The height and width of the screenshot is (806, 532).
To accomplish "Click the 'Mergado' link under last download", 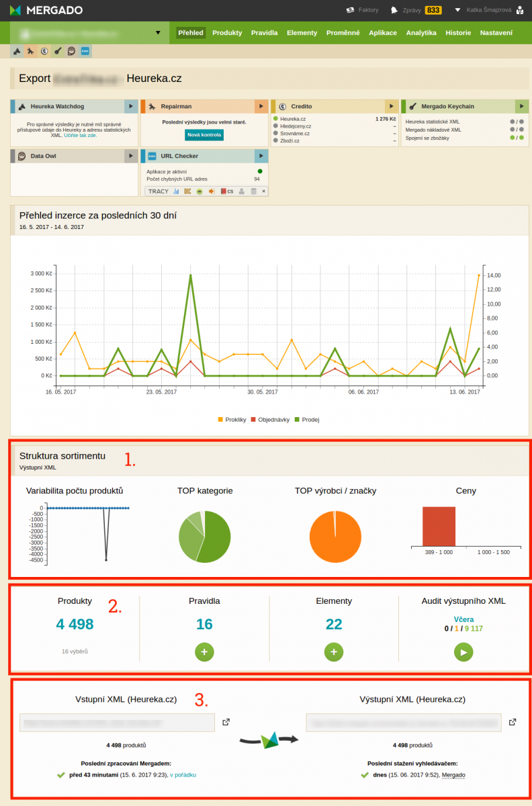I will [453, 774].
